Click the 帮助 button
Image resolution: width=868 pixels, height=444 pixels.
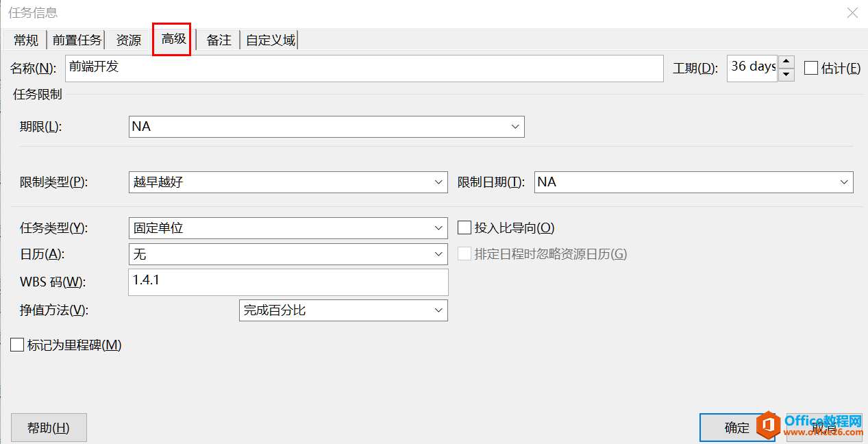49,428
